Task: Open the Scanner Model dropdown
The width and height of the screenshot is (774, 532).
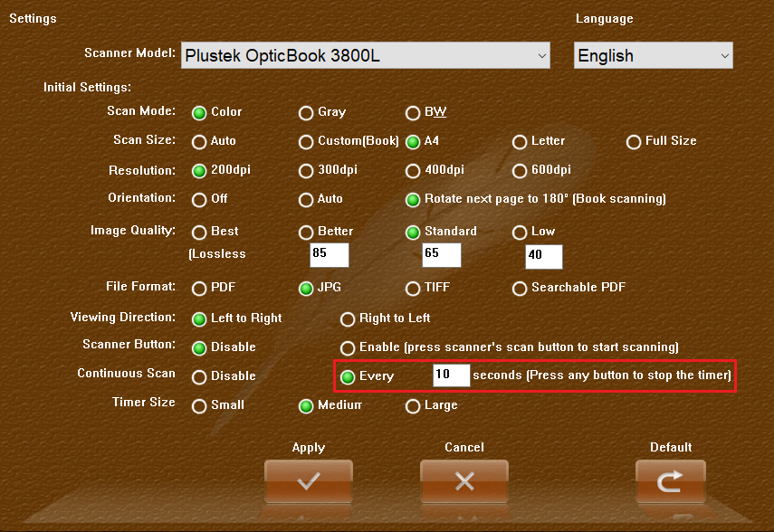Action: coord(366,55)
